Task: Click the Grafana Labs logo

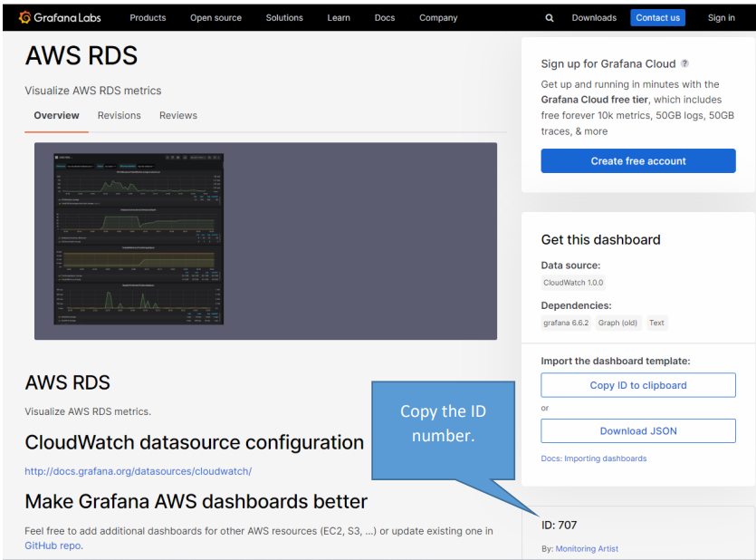Action: [x=60, y=18]
